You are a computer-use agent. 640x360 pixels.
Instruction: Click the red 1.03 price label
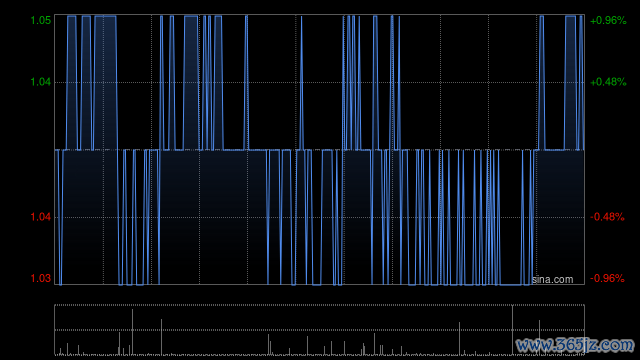tap(41, 278)
